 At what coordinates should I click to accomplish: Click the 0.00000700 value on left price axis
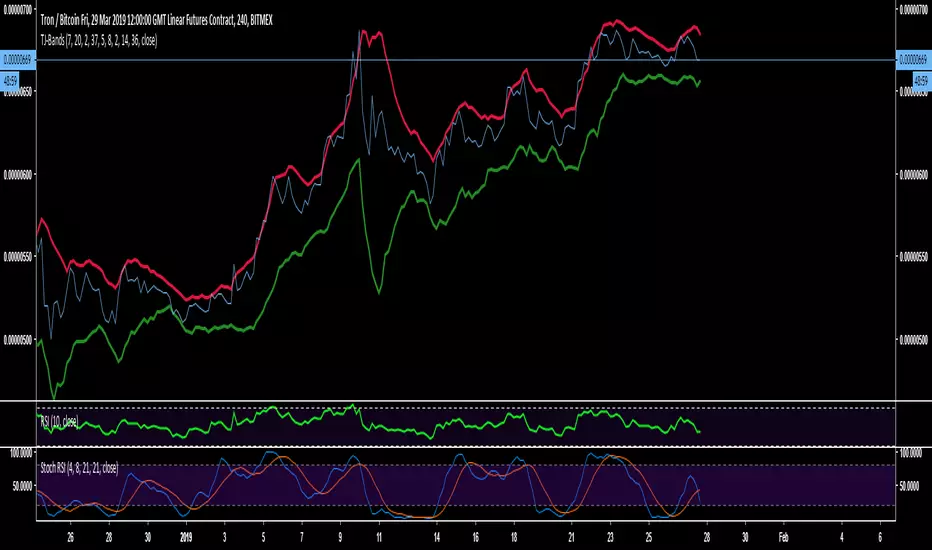pos(17,10)
